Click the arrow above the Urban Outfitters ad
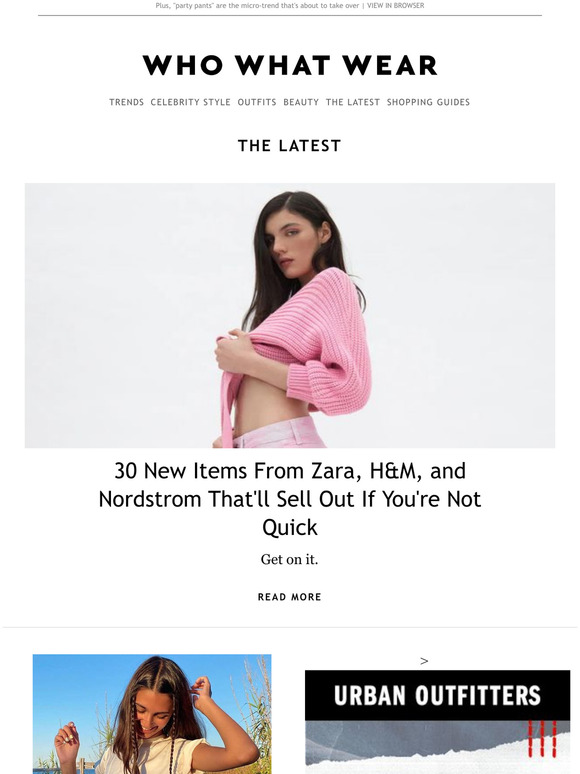The width and height of the screenshot is (580, 774). tap(424, 661)
